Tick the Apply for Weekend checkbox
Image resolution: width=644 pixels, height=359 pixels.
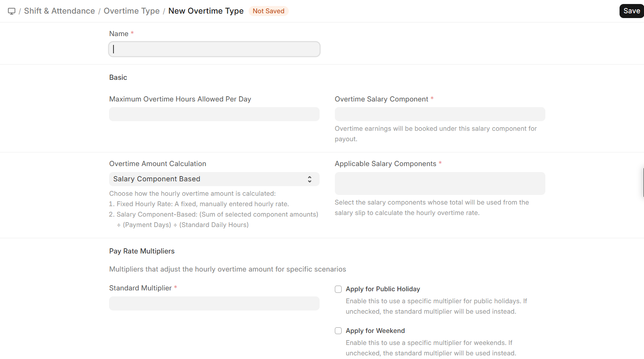pos(338,331)
